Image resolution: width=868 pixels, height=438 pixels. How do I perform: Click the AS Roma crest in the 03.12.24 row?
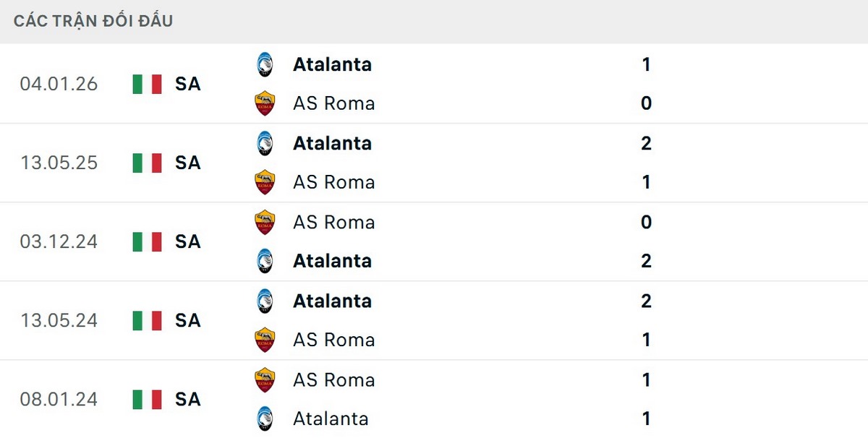point(266,222)
